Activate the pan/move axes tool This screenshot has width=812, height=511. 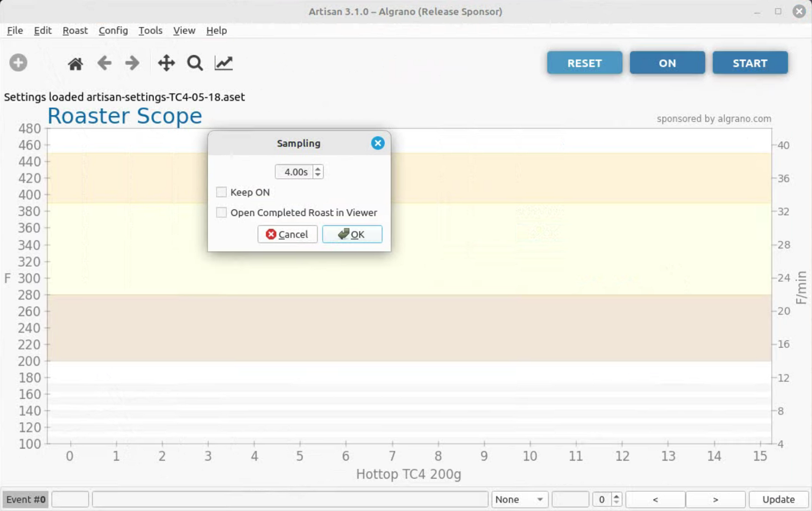point(166,63)
